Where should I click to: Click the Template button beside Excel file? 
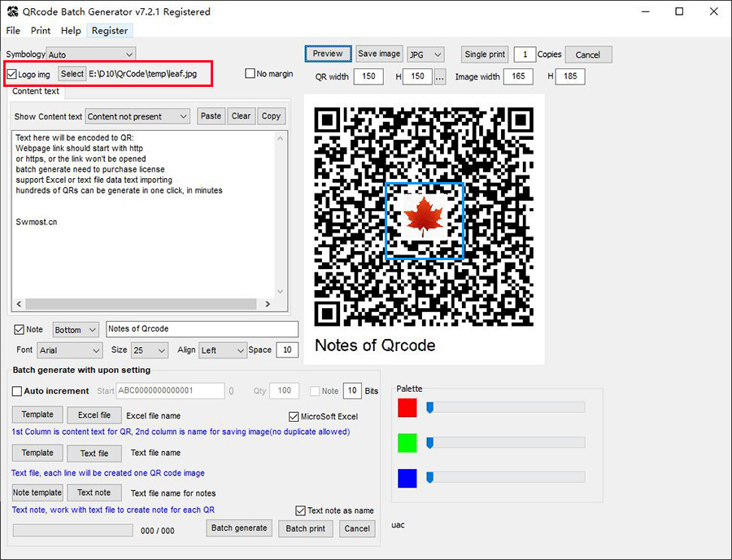pyautogui.click(x=37, y=415)
